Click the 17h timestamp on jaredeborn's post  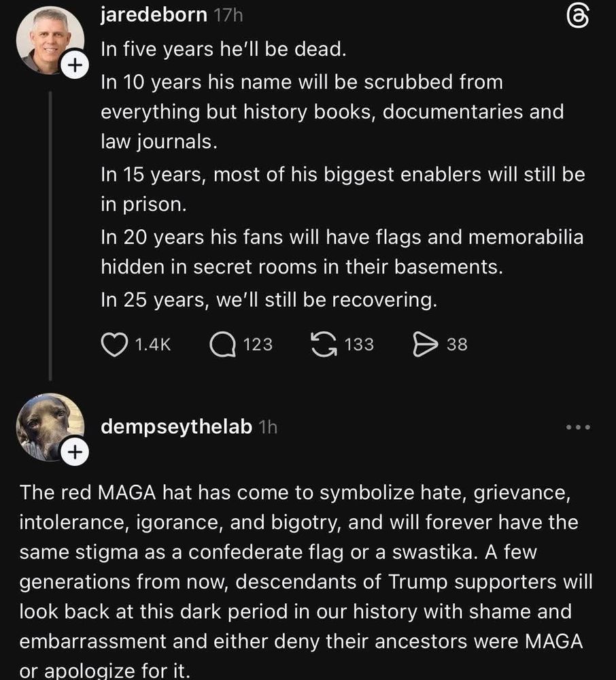[x=228, y=16]
